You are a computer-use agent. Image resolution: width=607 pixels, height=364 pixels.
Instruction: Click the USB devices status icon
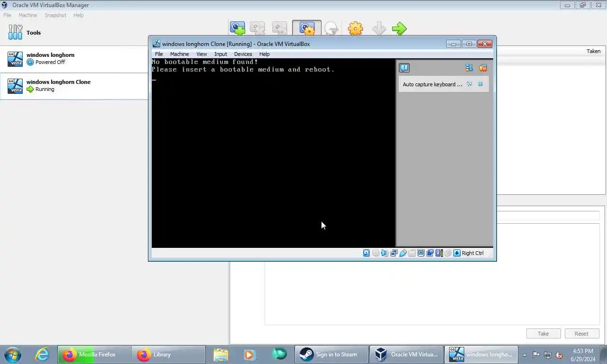click(403, 253)
